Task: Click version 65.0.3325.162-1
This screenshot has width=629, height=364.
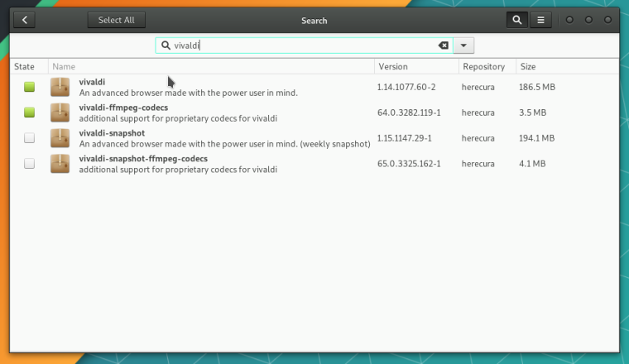Action: tap(409, 164)
